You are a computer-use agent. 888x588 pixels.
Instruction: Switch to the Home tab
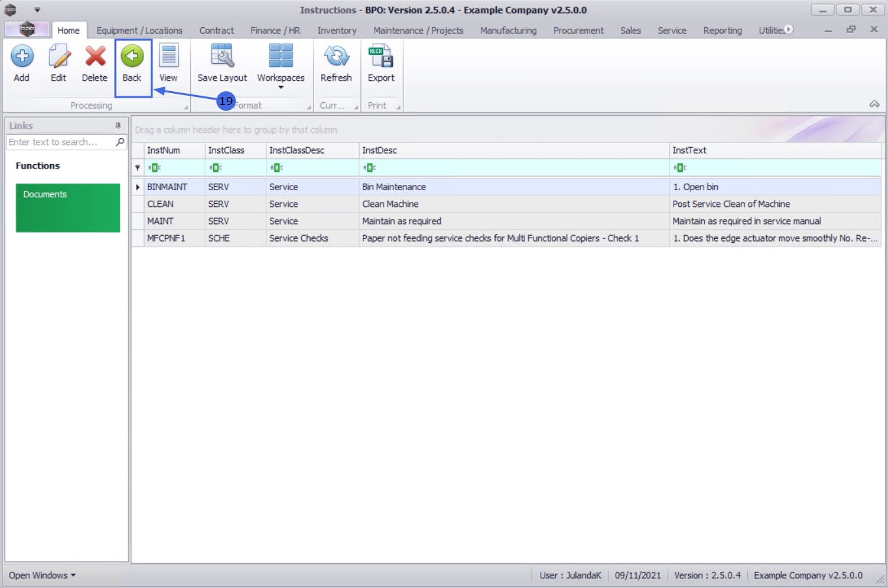click(68, 31)
